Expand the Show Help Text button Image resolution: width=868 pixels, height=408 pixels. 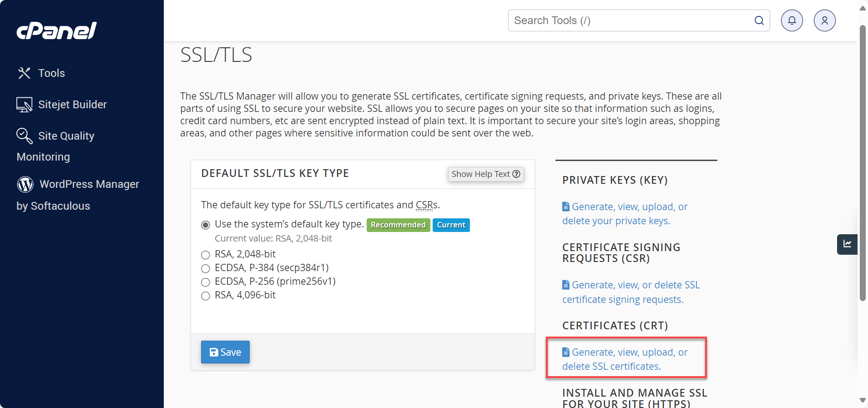tap(485, 174)
